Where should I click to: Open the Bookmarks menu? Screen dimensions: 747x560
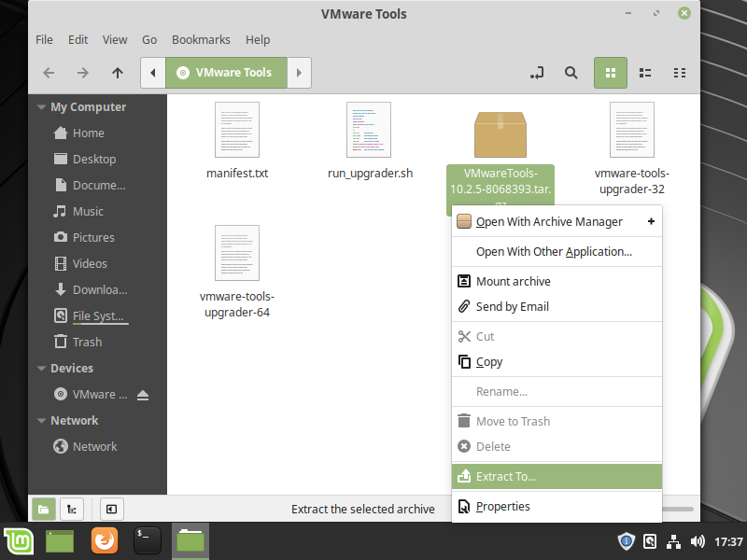click(x=201, y=40)
